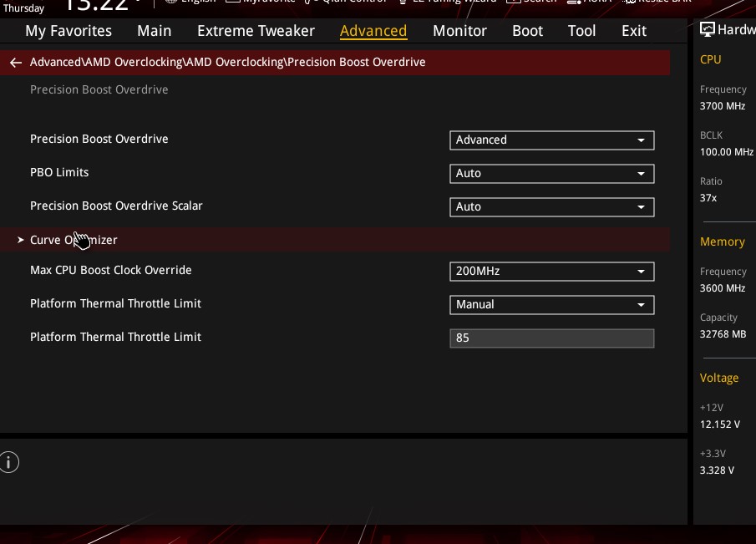Open the Extreme Tweaker menu
Image resolution: width=756 pixels, height=544 pixels.
click(x=256, y=31)
